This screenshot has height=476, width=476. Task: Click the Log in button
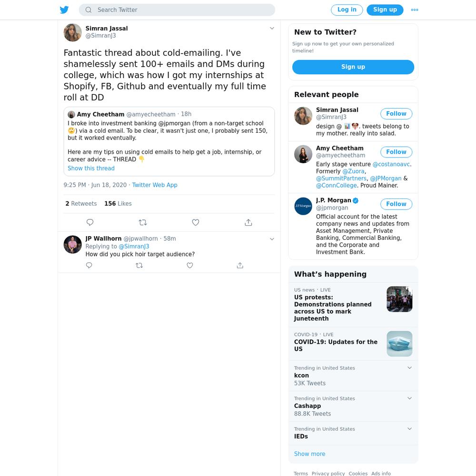347,10
